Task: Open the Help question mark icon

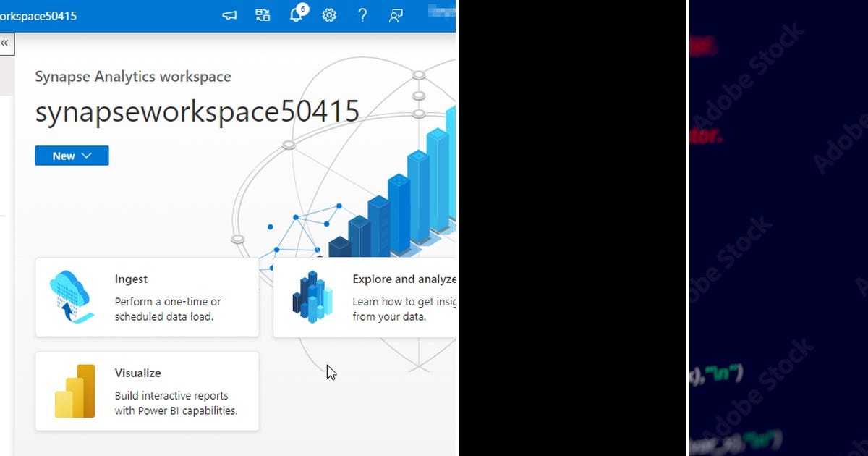Action: coord(362,14)
